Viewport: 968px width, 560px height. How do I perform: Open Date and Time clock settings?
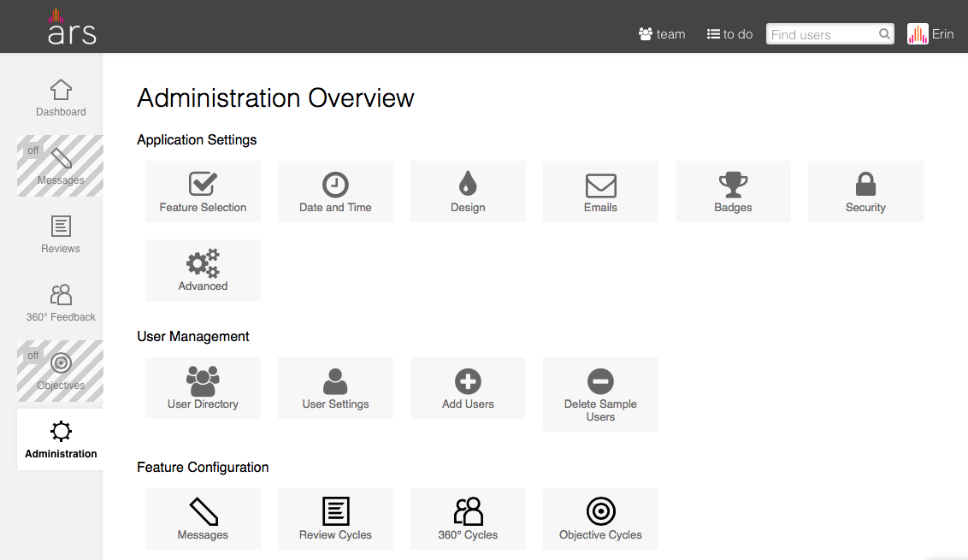click(335, 192)
